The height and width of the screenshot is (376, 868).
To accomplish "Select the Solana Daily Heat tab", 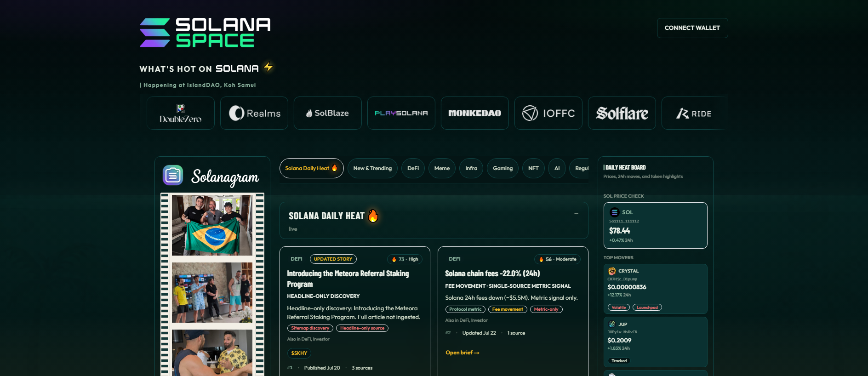I will click(x=312, y=168).
